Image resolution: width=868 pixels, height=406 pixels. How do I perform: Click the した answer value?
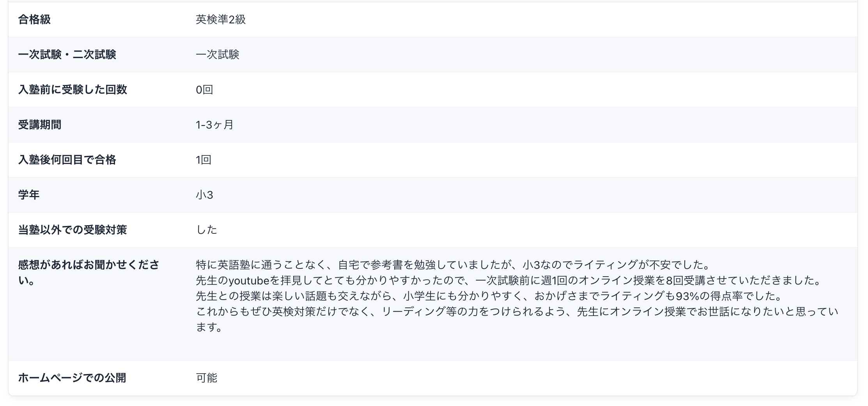click(x=207, y=230)
